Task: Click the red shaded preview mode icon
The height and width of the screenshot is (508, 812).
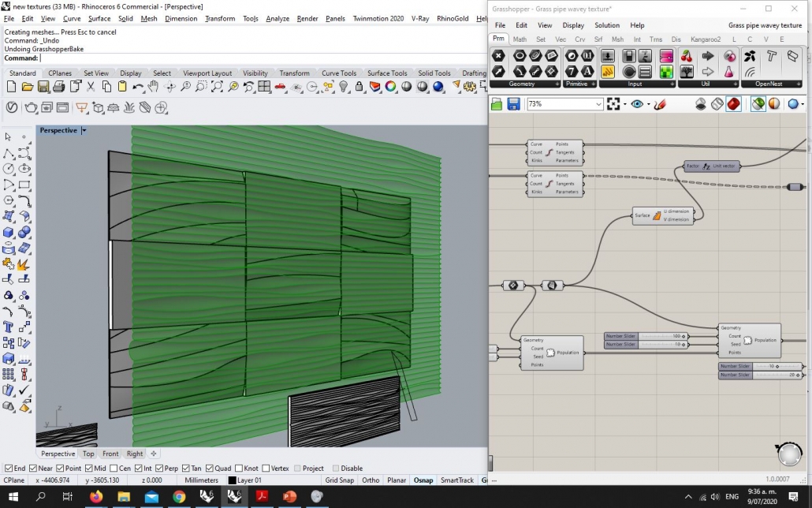Action: pyautogui.click(x=733, y=104)
